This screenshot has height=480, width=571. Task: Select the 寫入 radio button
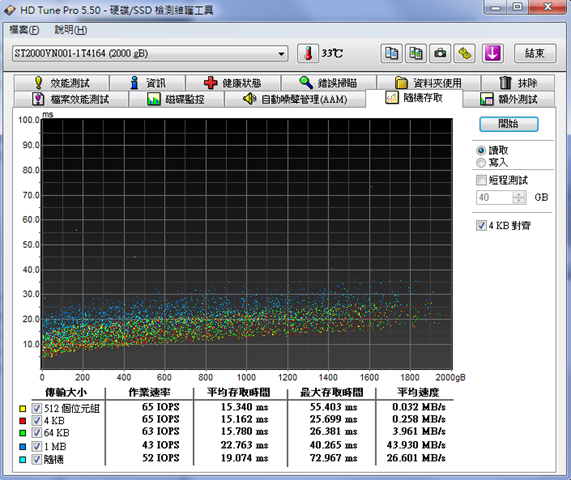coord(481,163)
